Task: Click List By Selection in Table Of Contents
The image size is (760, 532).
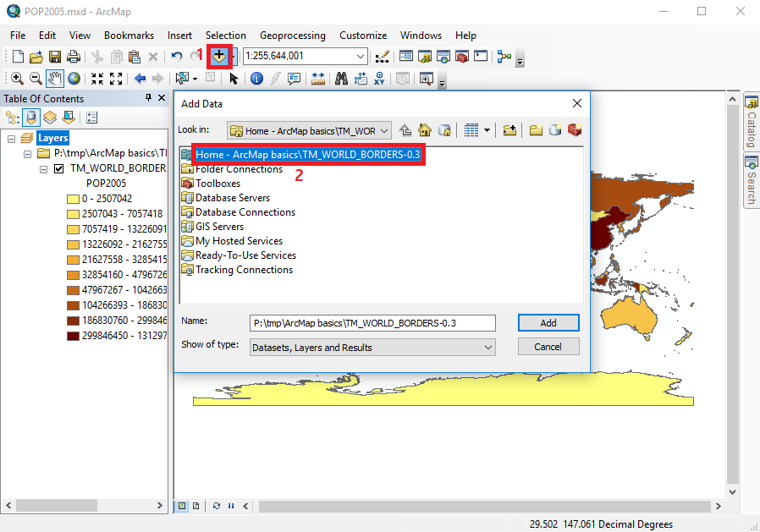Action: [68, 117]
